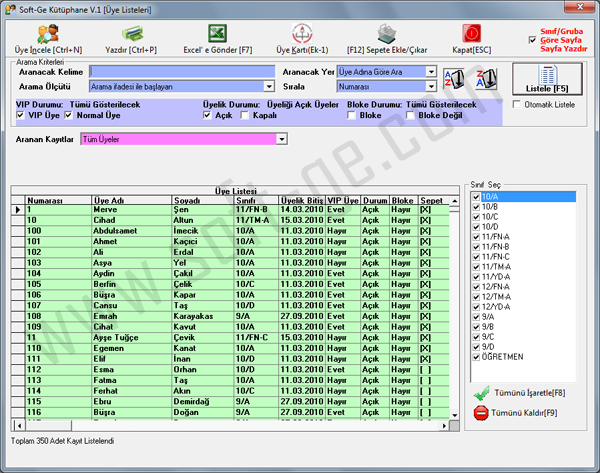Toggle Sınıf/Gruba Göre Sayfa Yazdır checkbox
600x473 pixels.
[532, 40]
